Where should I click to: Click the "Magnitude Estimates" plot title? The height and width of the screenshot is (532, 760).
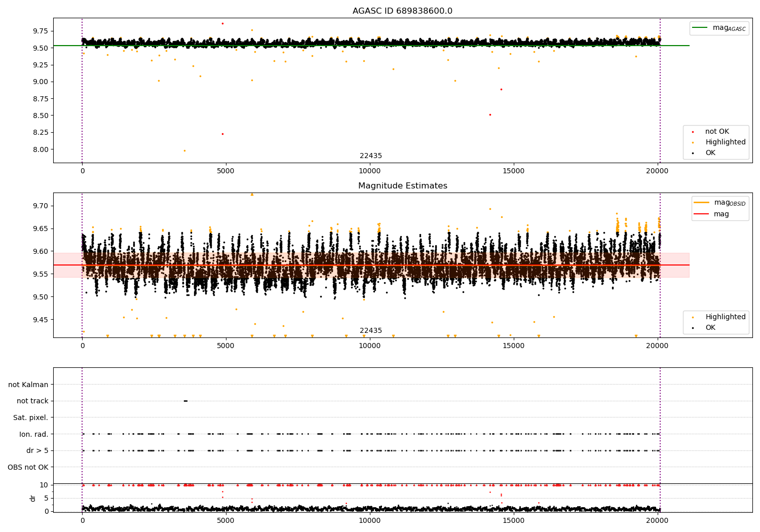[x=402, y=186]
